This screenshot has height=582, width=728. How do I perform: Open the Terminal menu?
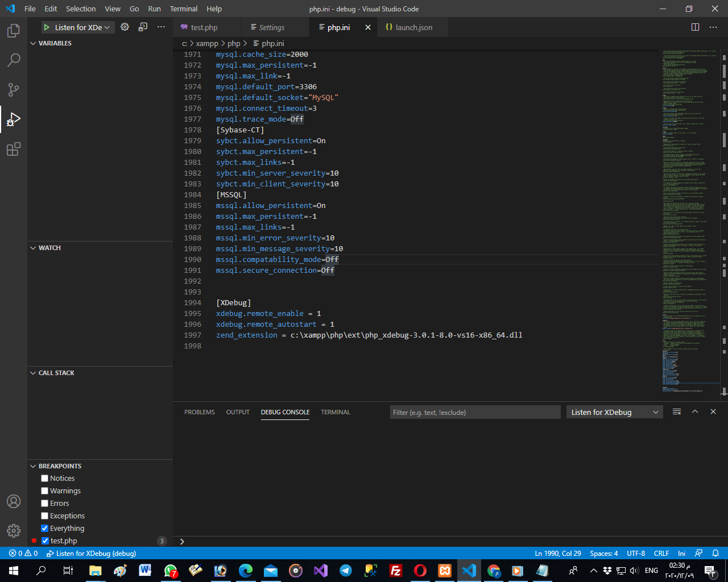pos(183,9)
